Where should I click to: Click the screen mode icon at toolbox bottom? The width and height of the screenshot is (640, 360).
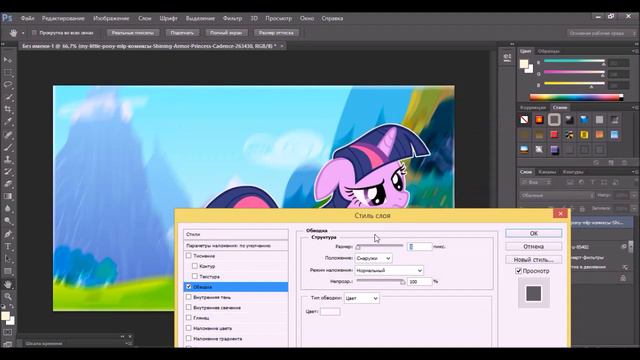point(8,344)
